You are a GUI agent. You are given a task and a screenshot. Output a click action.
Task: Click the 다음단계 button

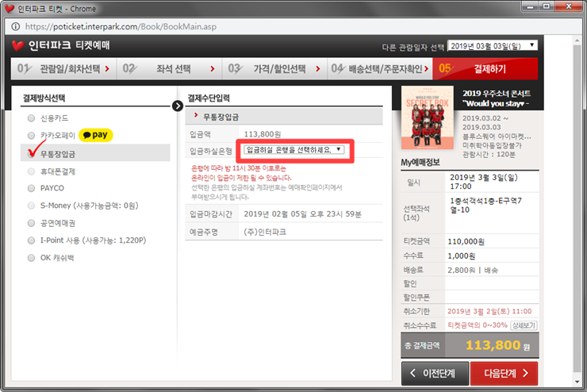(505, 373)
